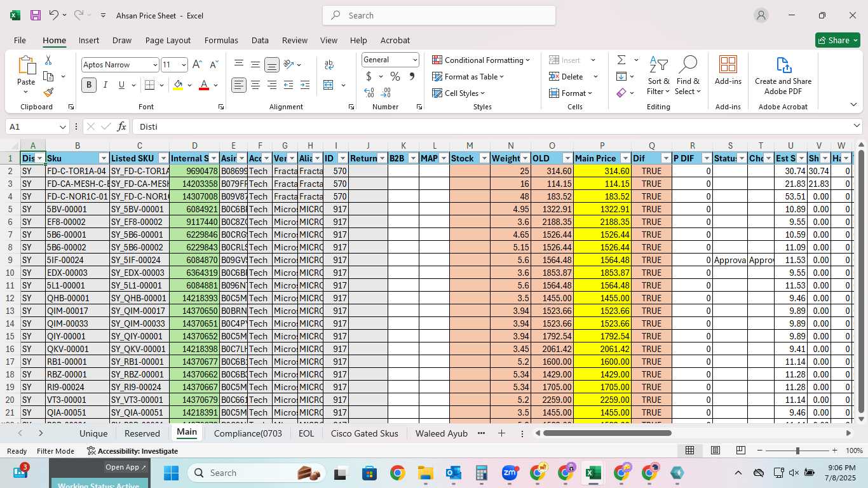Toggle Underline formatting
This screenshot has height=488, width=868.
click(121, 85)
